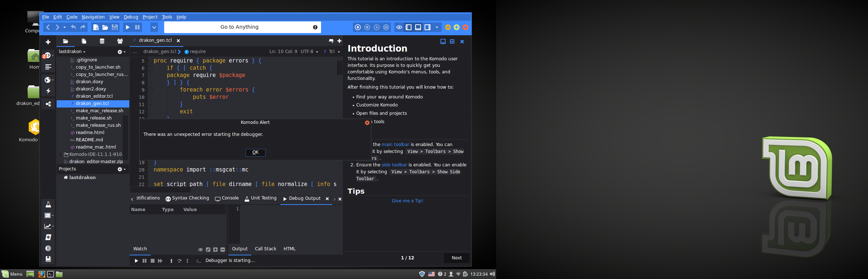
Task: Click Next in the tutorial panel
Action: 457,258
